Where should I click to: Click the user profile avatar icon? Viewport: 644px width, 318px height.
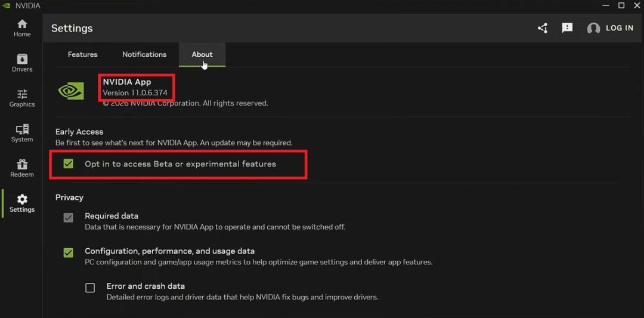(593, 29)
